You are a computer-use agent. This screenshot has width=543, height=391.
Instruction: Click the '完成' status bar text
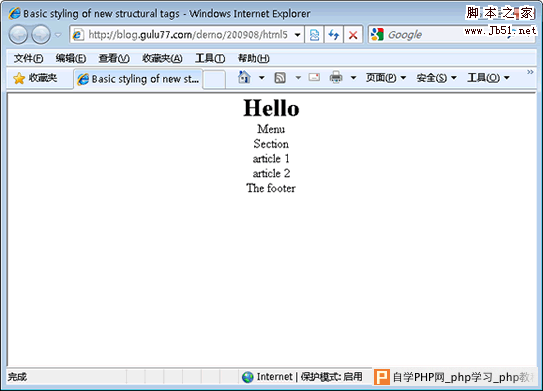point(17,377)
